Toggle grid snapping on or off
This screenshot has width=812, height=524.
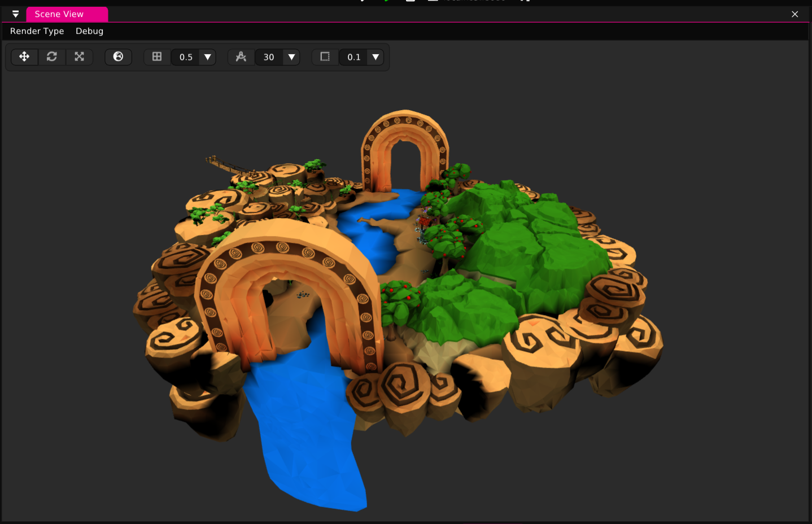coord(156,56)
